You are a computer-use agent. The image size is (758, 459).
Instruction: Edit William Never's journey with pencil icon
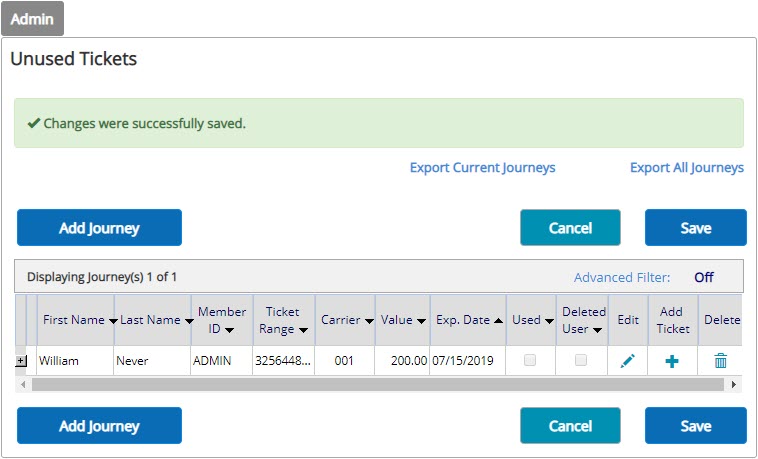coord(627,361)
